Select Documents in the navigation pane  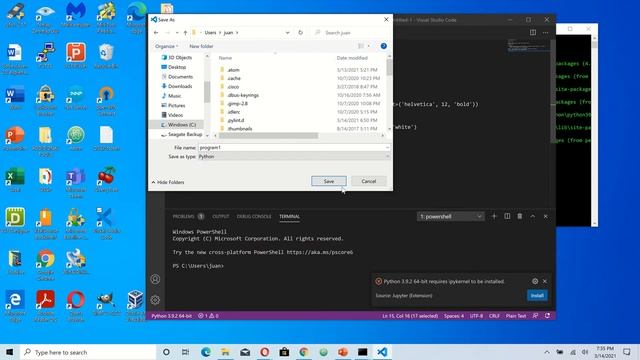(x=180, y=77)
